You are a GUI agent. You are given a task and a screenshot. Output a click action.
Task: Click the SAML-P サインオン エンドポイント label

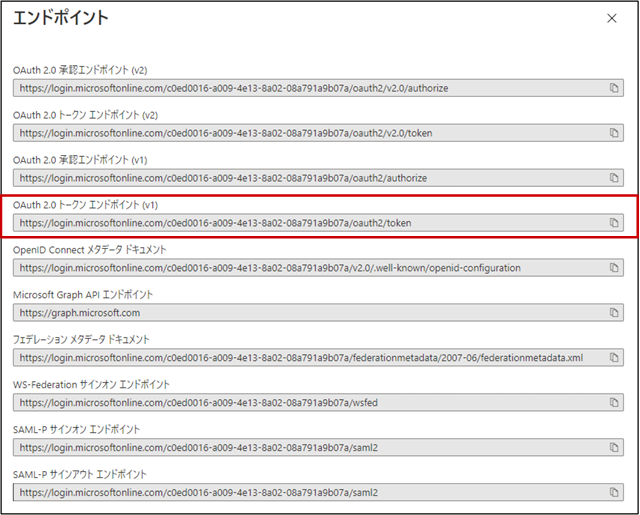76,429
